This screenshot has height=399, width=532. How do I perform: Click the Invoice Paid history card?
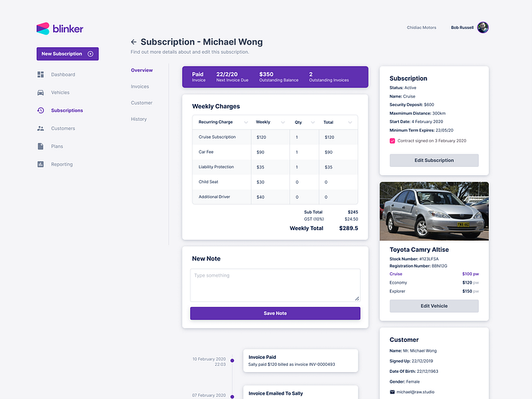[x=301, y=361]
